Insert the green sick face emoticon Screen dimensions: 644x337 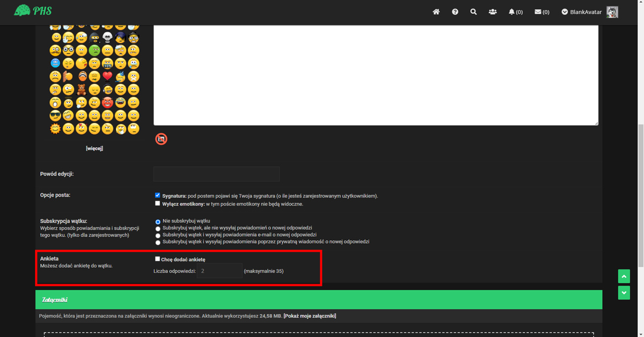[x=94, y=50]
